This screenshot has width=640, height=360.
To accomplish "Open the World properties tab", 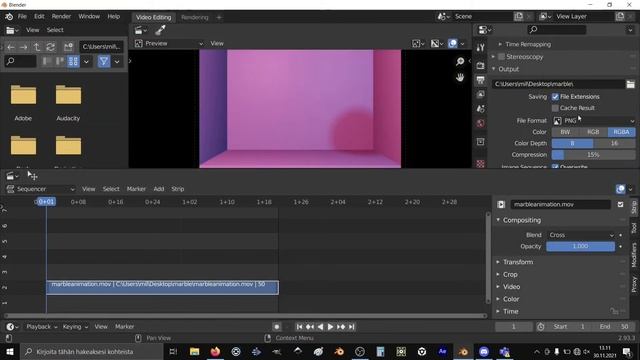I will [x=480, y=123].
